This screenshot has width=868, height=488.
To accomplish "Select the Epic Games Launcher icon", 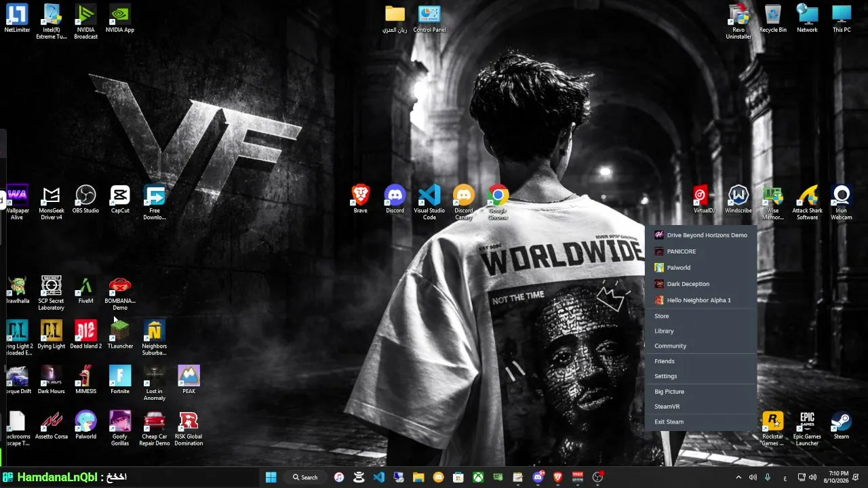I will (807, 428).
